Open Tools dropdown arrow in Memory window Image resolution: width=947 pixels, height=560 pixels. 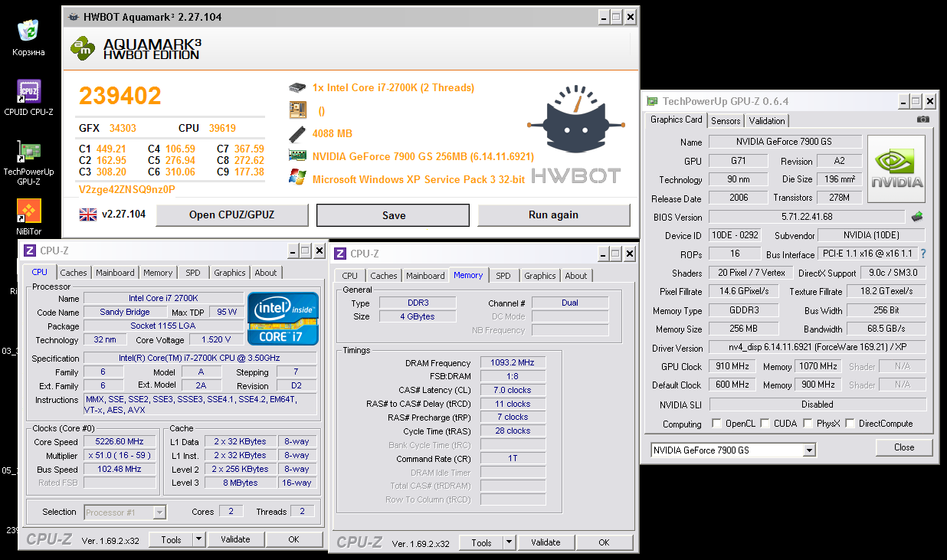click(x=509, y=542)
